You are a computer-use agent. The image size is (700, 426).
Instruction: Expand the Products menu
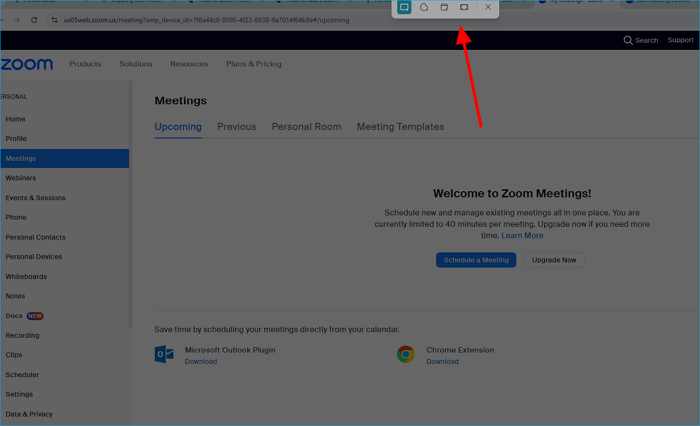(85, 64)
